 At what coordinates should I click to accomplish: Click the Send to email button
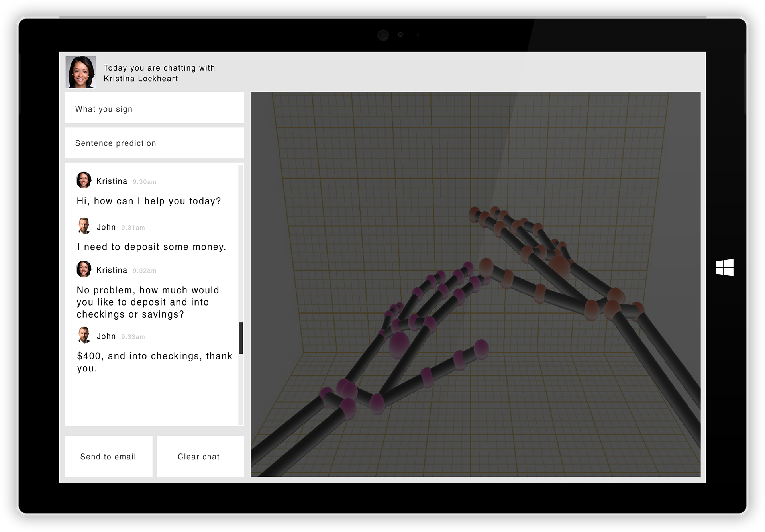[x=108, y=456]
